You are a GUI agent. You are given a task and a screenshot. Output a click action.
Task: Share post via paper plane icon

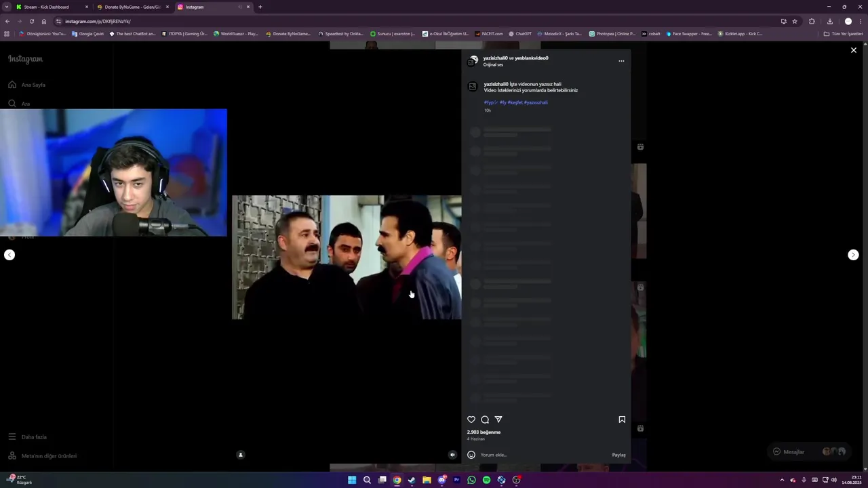(498, 420)
